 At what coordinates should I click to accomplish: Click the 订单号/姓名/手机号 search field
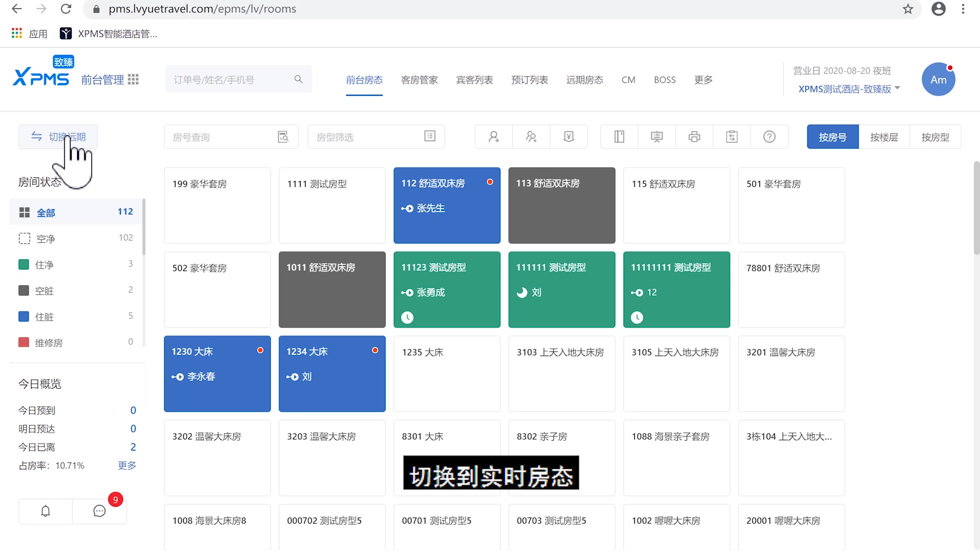point(238,79)
